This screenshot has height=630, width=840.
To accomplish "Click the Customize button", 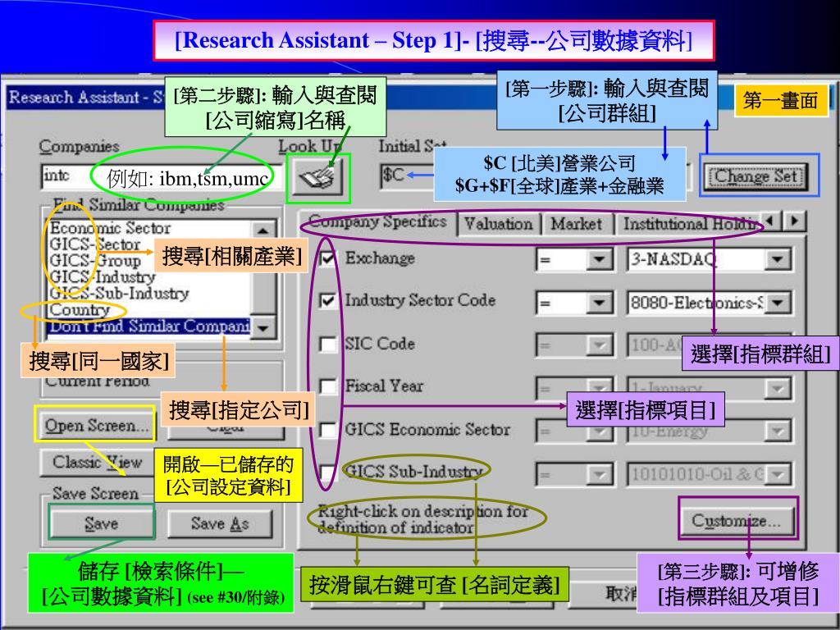I will pyautogui.click(x=736, y=521).
